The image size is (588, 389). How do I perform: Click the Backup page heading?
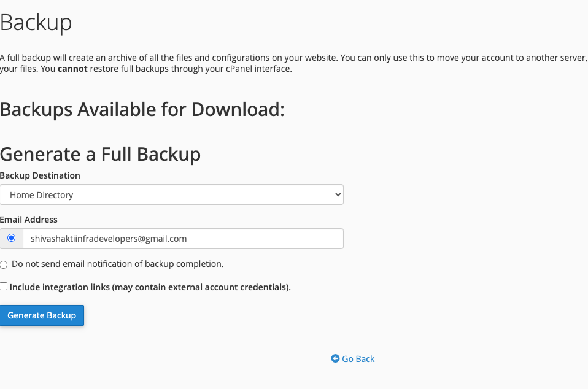pyautogui.click(x=36, y=23)
